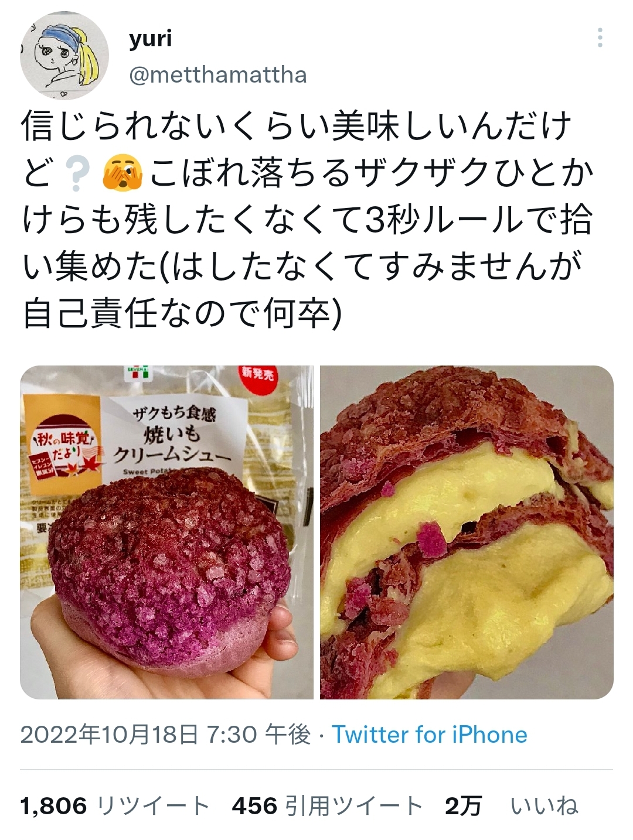Screen dimensions: 633x840
Task: Open the three-dot more options menu
Action: pyautogui.click(x=600, y=38)
